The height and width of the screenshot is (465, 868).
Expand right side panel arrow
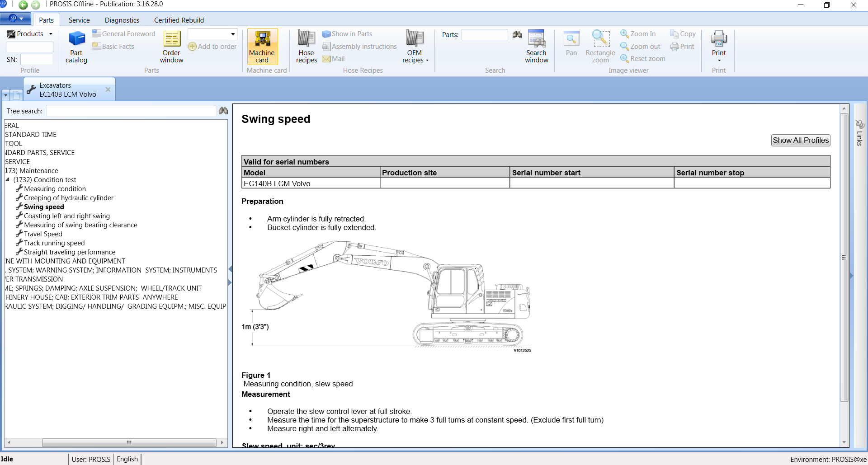[x=852, y=276]
